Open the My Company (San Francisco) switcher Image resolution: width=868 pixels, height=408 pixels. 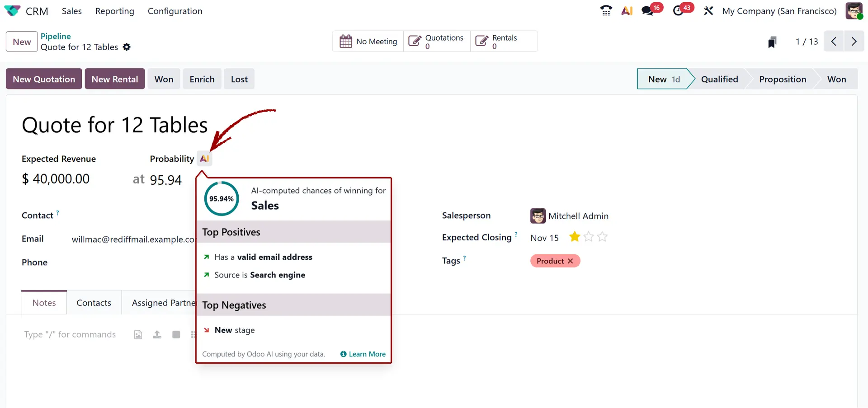tap(779, 11)
